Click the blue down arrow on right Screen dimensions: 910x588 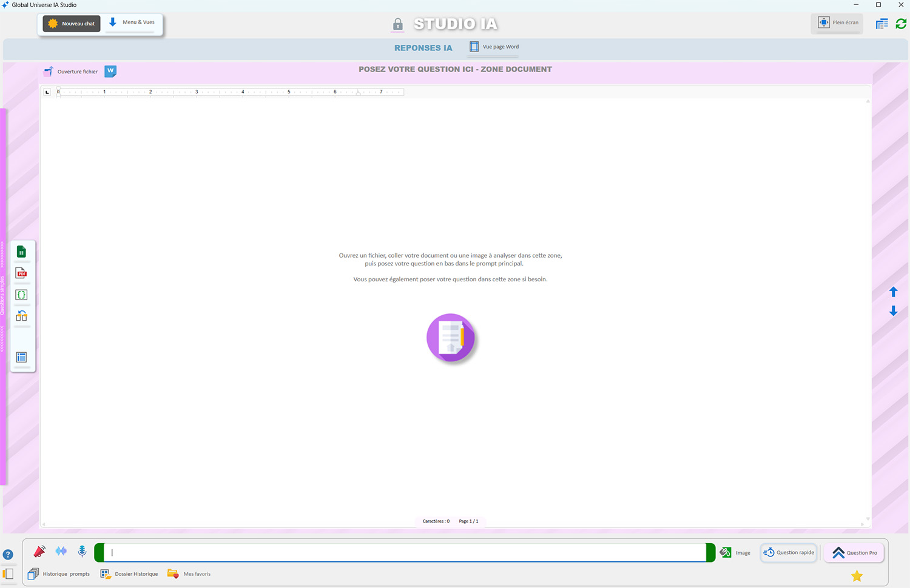[893, 311]
